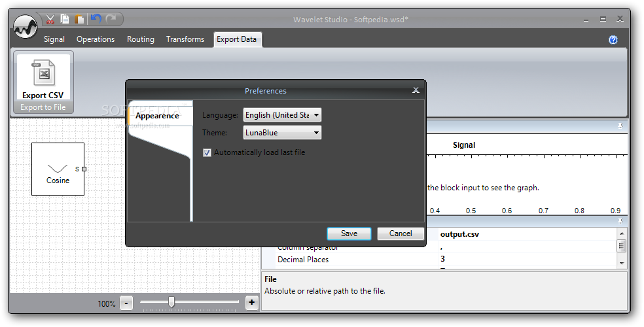Pin the Signal graph panel
Viewport: 644px width, 327px height.
[x=620, y=126]
